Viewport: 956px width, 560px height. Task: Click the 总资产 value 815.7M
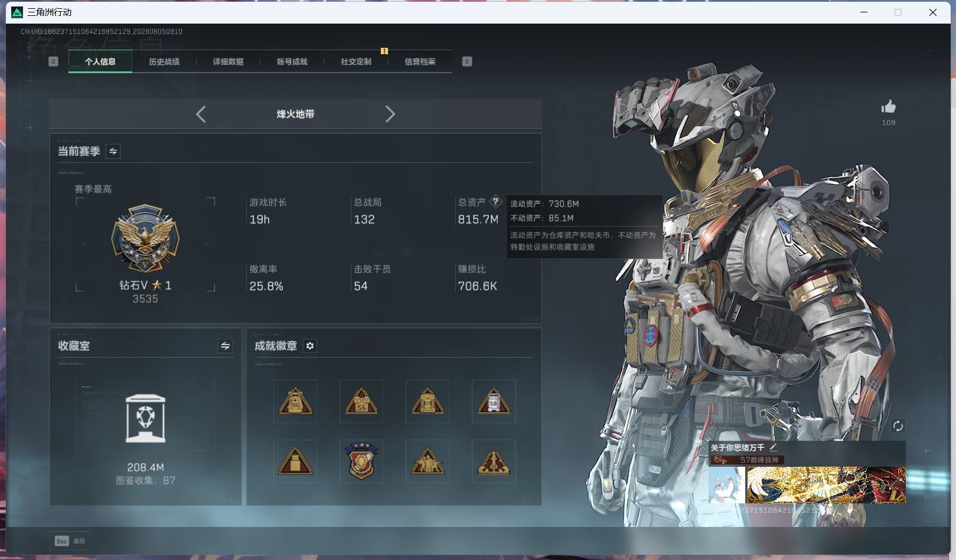pyautogui.click(x=478, y=220)
